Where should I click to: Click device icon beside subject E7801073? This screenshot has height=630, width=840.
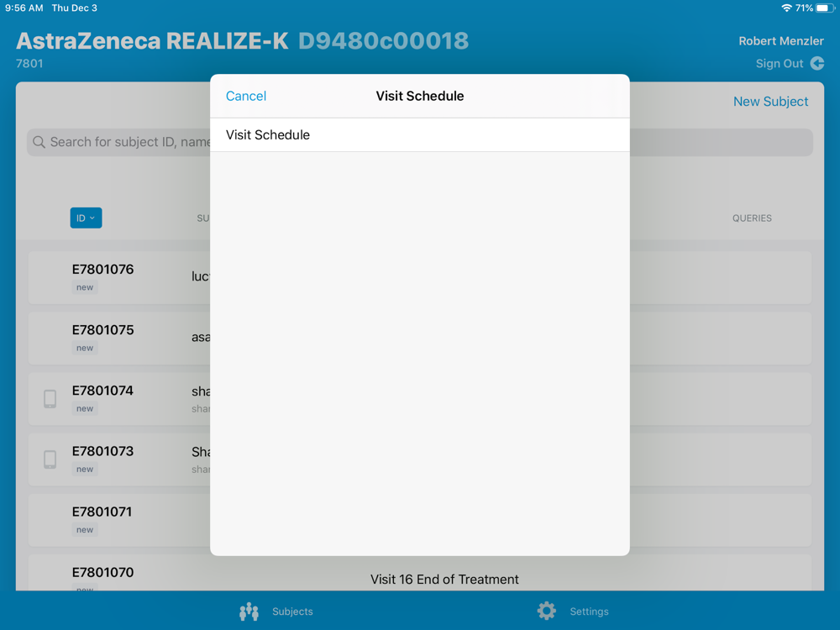click(x=50, y=459)
